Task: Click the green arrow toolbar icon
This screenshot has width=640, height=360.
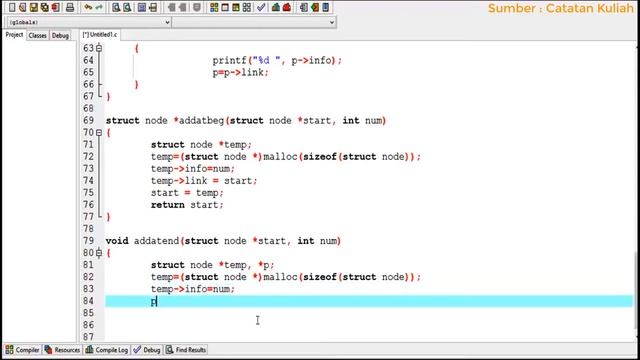Action: click(x=315, y=7)
